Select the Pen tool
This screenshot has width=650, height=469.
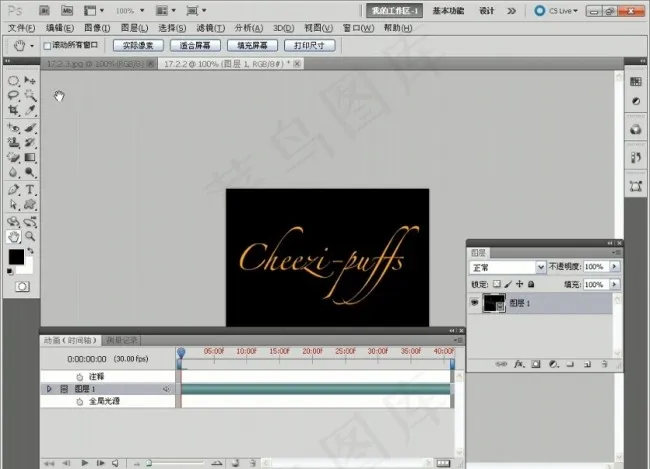[x=13, y=190]
